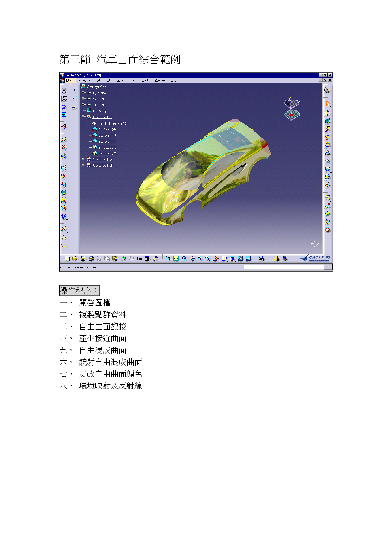Click the Rotate view icon
This screenshot has height=555, width=392.
pyautogui.click(x=192, y=258)
